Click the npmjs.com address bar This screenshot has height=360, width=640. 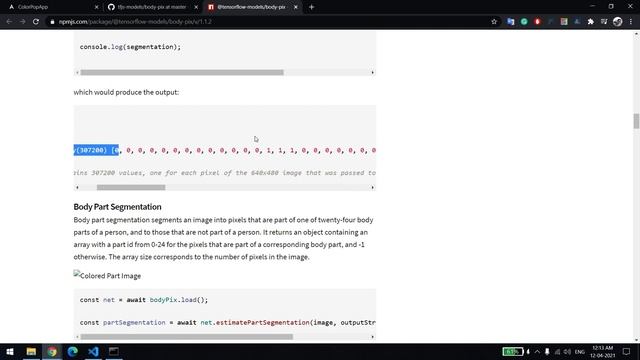tap(269, 22)
